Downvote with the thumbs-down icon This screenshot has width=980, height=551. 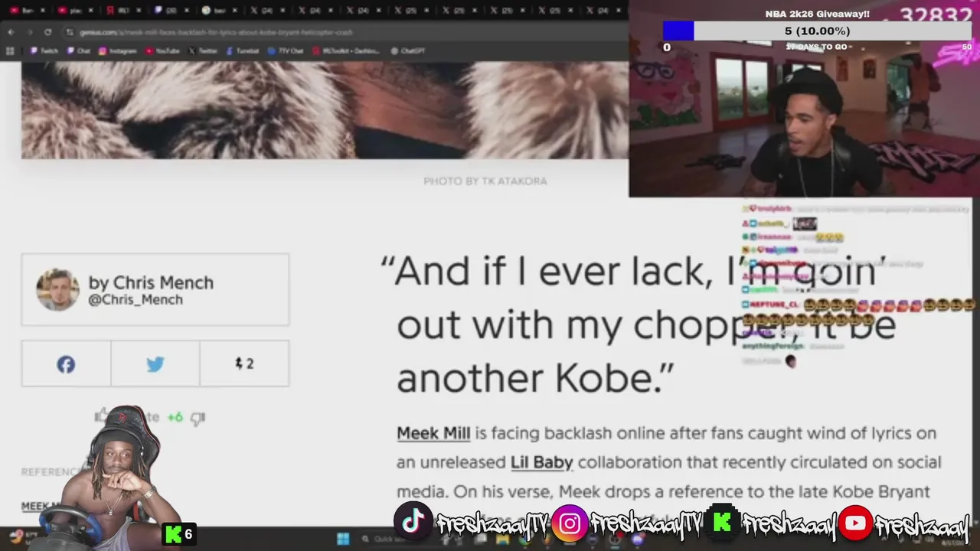pos(198,418)
